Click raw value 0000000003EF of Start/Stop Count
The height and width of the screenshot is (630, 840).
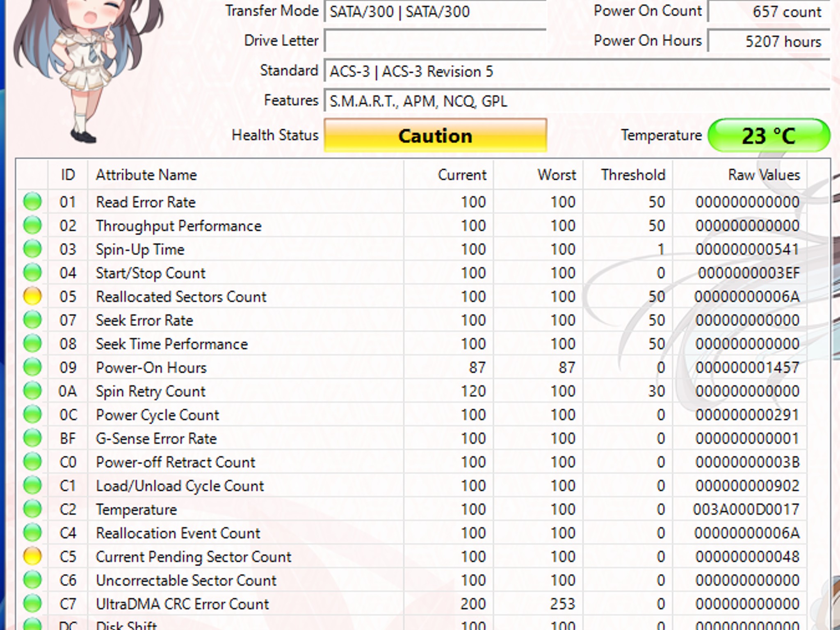[749, 273]
